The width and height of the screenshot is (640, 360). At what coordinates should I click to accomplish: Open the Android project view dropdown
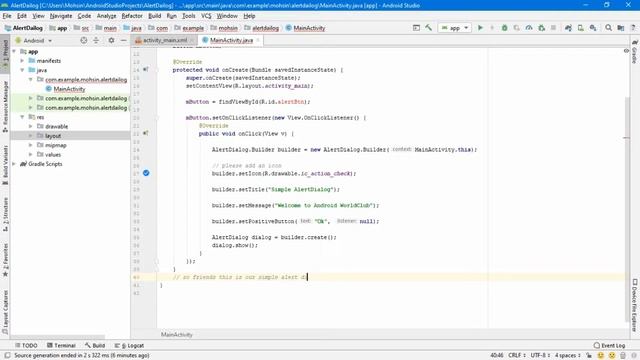pyautogui.click(x=34, y=40)
